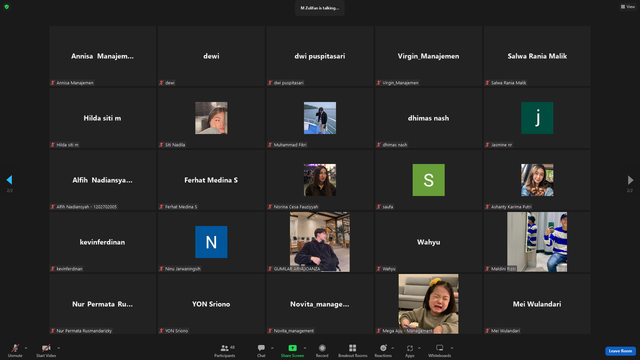The width and height of the screenshot is (640, 360).
Task: Click the 'YON Sriono' participant name
Action: [211, 304]
